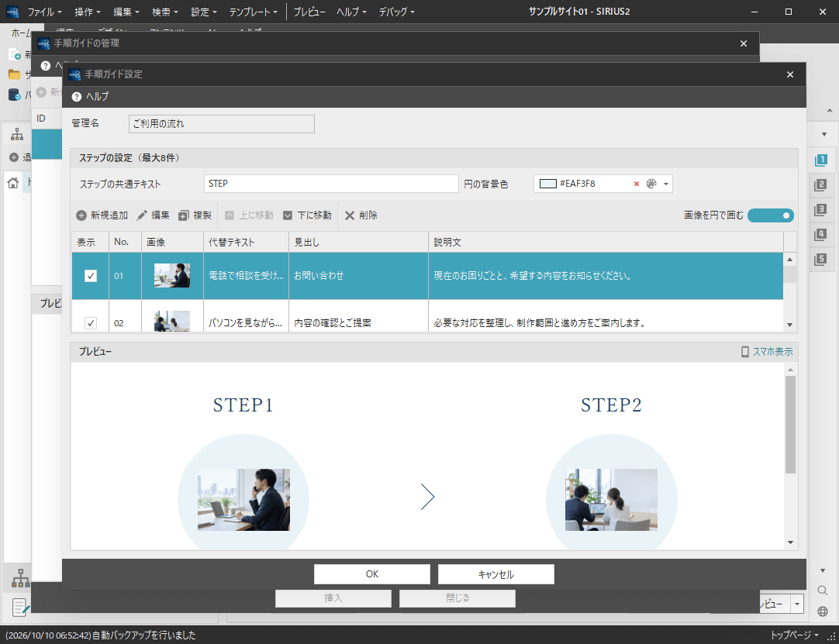
Task: Select right sidebar panel icon 1
Action: pos(820,160)
